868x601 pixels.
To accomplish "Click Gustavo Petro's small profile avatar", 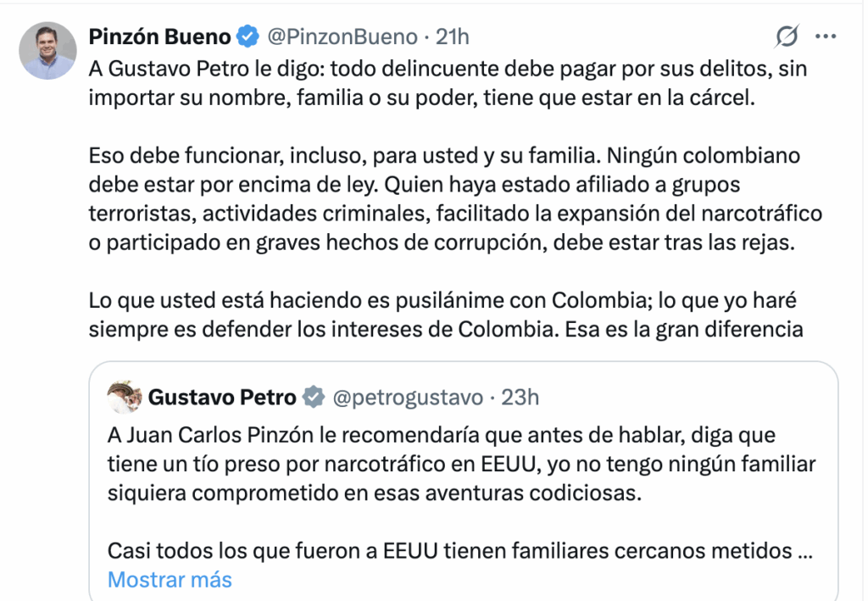I will tap(125, 396).
